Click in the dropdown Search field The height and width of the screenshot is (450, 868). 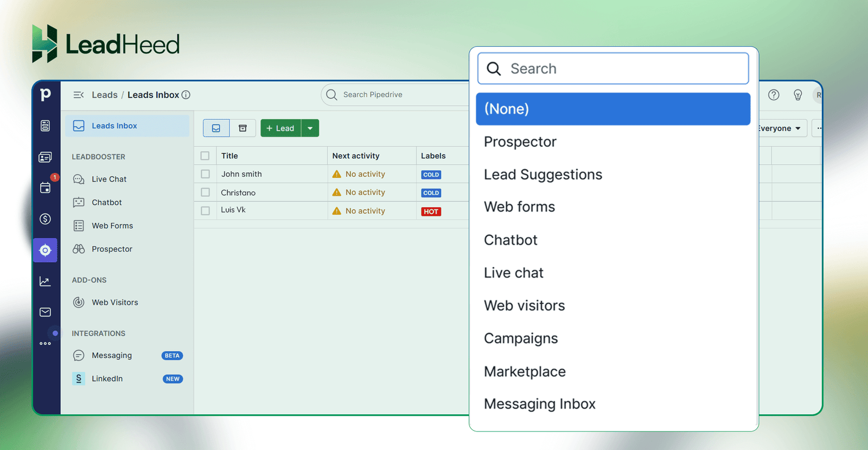(613, 68)
